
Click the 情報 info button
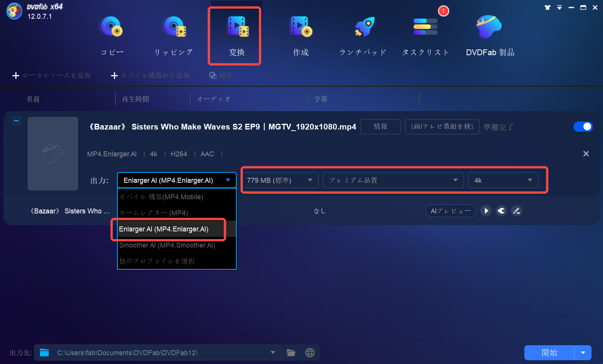point(381,126)
